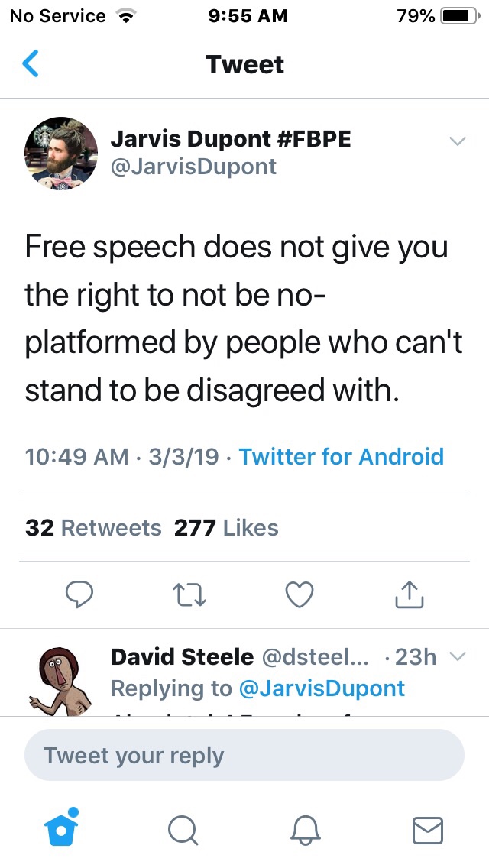Open the Messages envelope tab
Screen dimensions: 489x868
tap(427, 830)
